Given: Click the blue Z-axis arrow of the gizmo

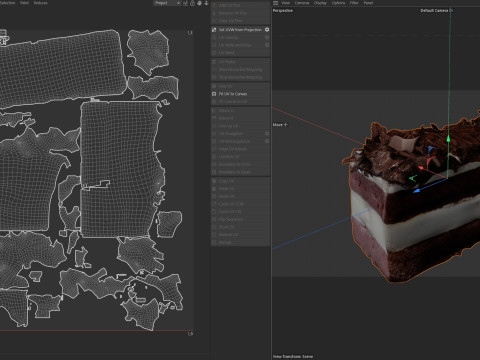Looking at the screenshot, I should [417, 191].
